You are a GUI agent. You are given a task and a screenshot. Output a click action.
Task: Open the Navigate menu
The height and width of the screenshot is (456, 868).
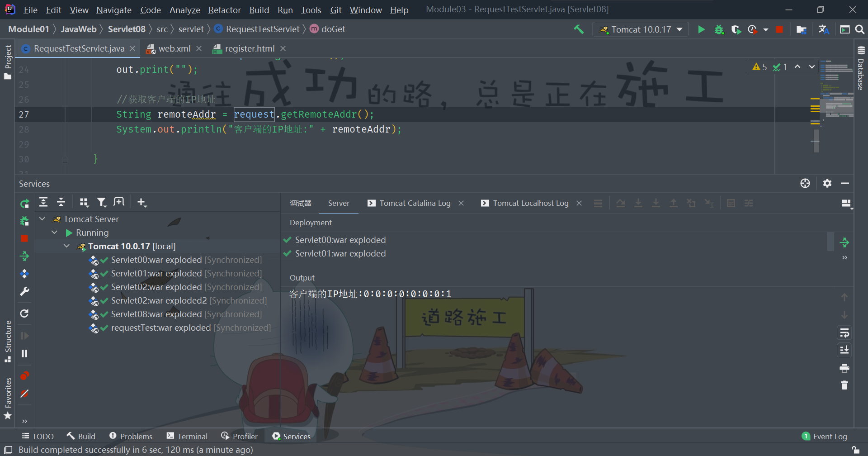tap(114, 10)
